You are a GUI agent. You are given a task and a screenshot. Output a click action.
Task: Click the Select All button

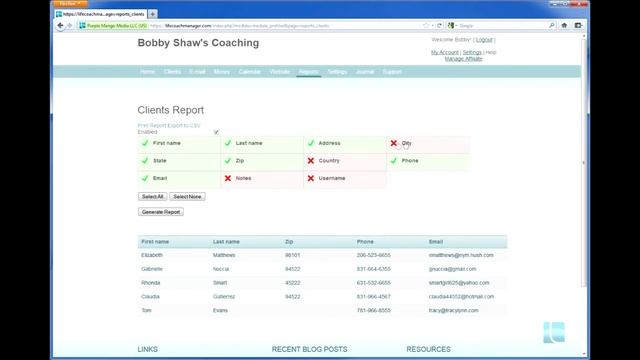(153, 197)
